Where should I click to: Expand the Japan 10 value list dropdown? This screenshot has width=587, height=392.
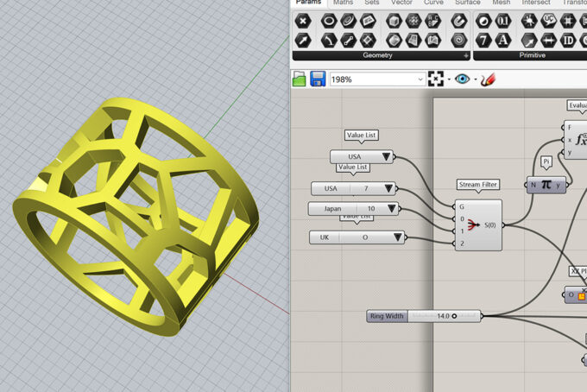pyautogui.click(x=392, y=209)
